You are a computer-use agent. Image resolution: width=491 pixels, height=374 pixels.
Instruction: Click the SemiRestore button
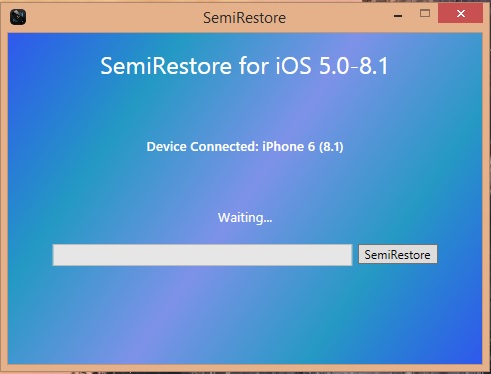click(x=398, y=255)
